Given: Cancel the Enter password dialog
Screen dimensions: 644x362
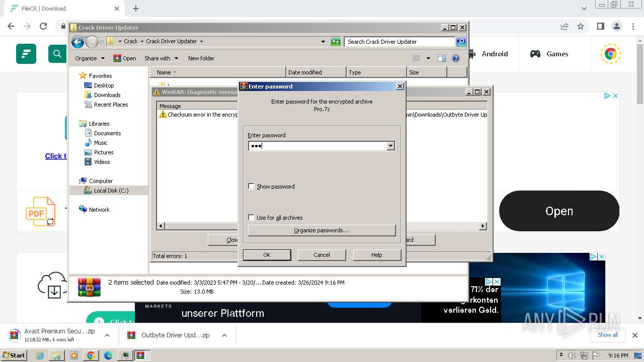Looking at the screenshot, I should (x=321, y=255).
